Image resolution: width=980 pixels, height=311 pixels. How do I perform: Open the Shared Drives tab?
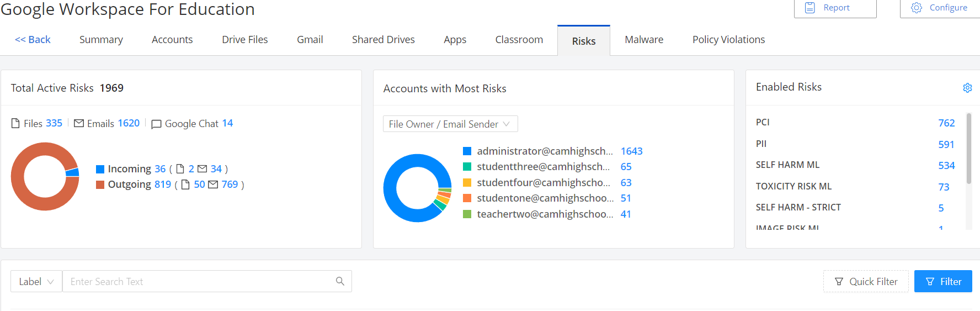click(384, 40)
